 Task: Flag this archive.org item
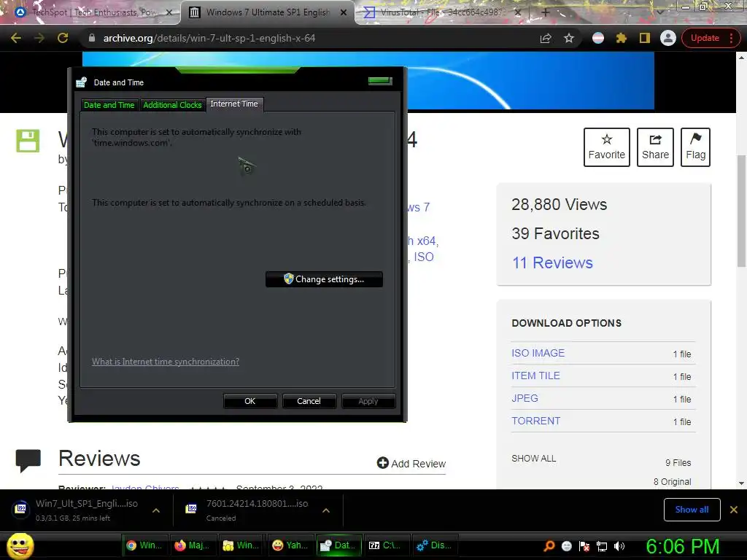pyautogui.click(x=695, y=147)
